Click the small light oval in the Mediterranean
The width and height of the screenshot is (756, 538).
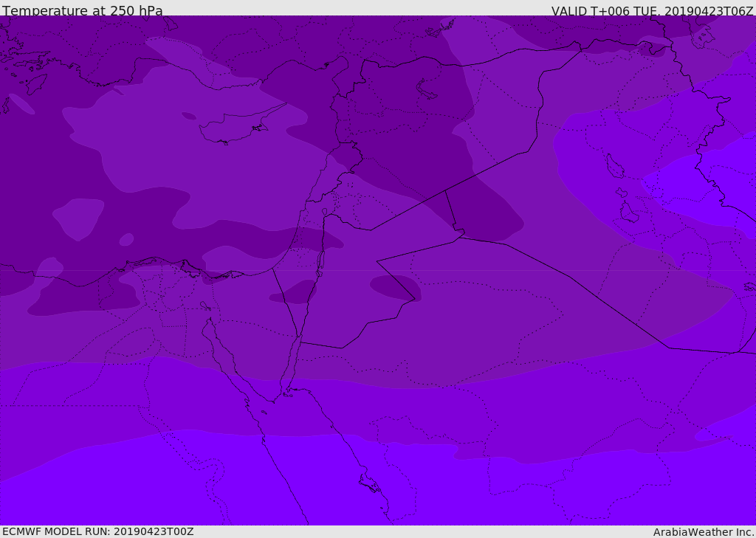(126, 240)
